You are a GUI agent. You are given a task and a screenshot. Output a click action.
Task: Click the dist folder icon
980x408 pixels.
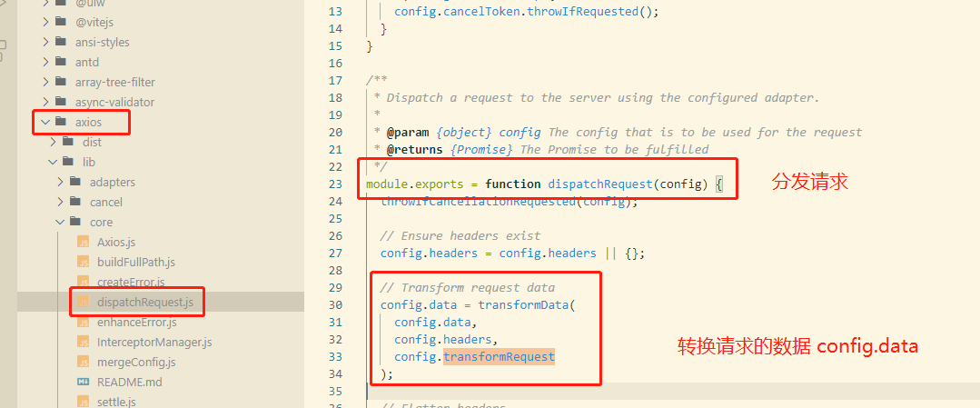[x=68, y=142]
